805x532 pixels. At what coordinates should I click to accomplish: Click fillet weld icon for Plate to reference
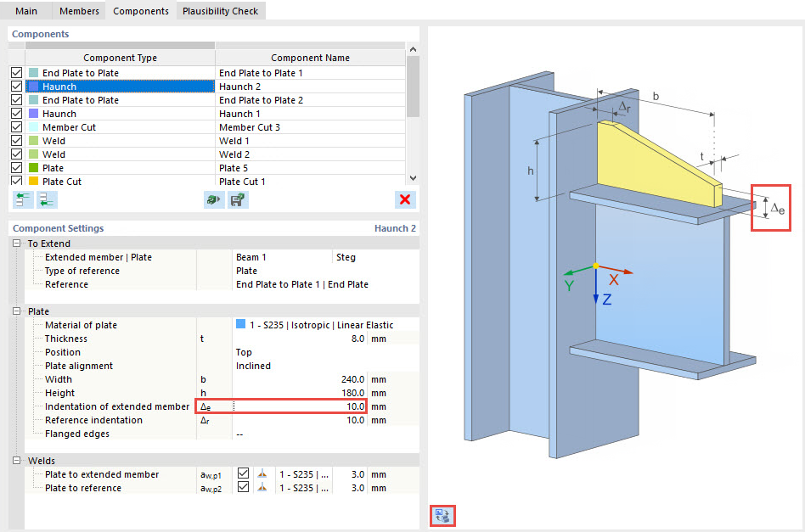(x=262, y=487)
